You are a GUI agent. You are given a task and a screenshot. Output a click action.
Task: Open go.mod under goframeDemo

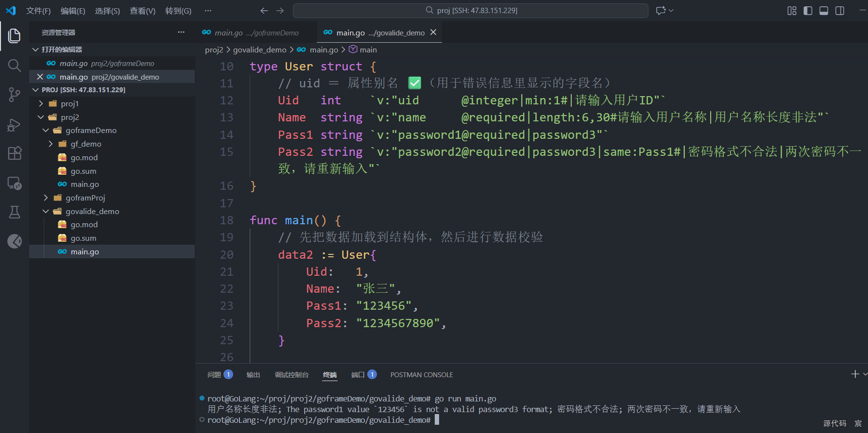[112, 157]
